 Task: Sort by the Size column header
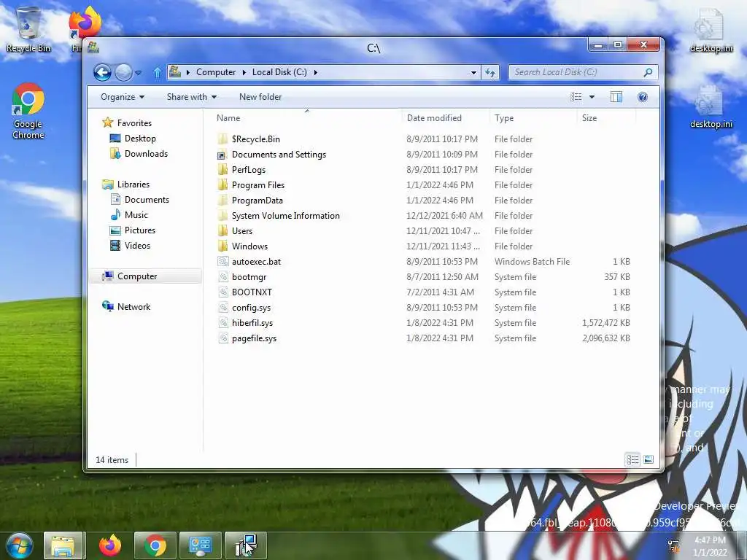[589, 118]
